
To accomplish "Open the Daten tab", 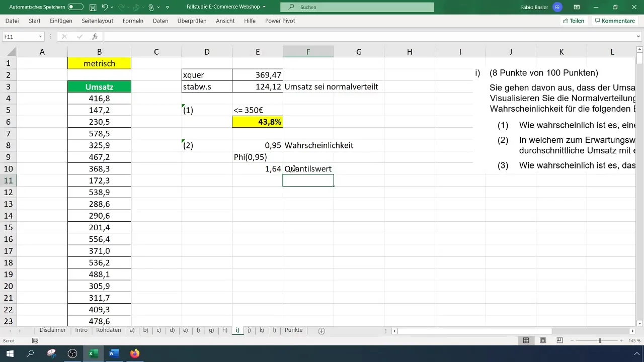I will point(160,21).
